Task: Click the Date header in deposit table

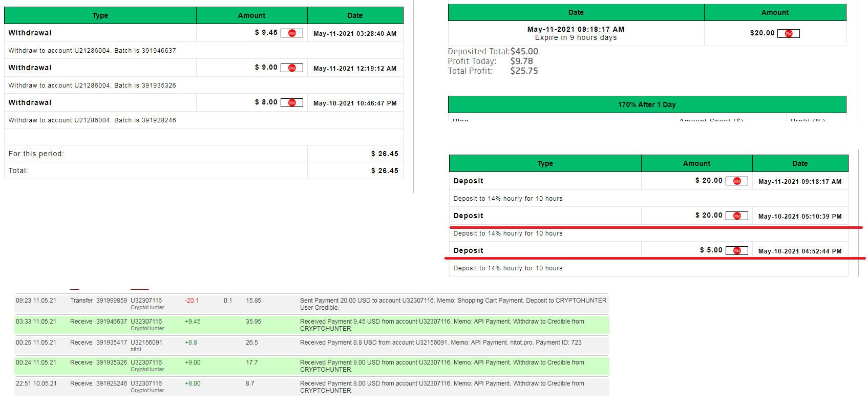Action: point(800,163)
